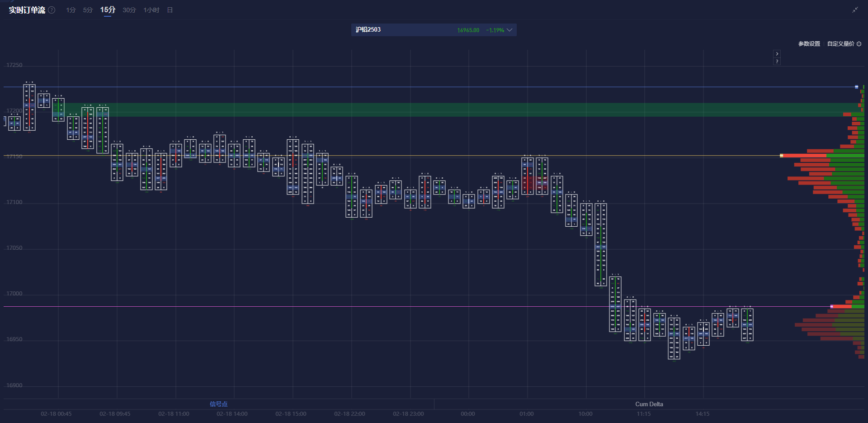Image resolution: width=868 pixels, height=423 pixels.
Task: Click the help icon beside 实时订单流
Action: pos(52,10)
